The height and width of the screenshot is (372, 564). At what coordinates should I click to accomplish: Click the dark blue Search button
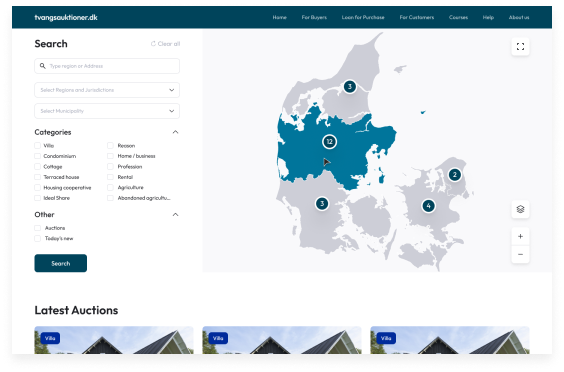[60, 263]
